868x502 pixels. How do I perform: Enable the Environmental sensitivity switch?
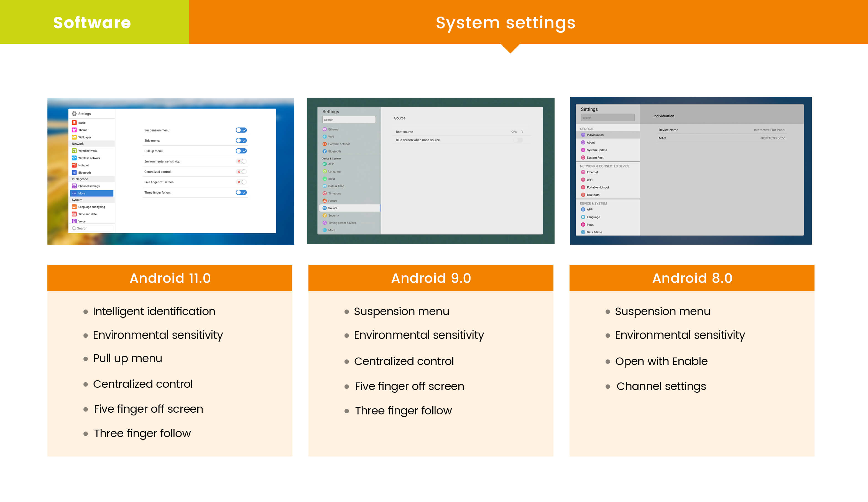(242, 161)
